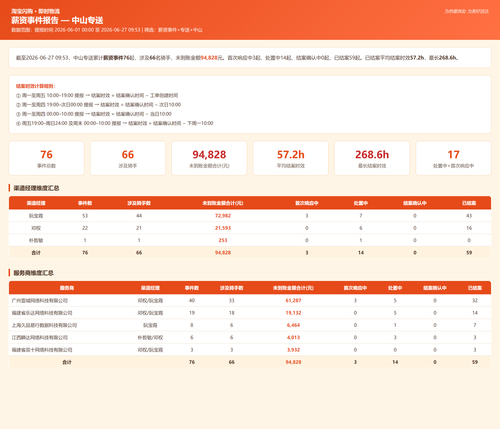The width and height of the screenshot is (500, 429).
Task: Click the 76 事件总数 summary card
Action: point(46,158)
